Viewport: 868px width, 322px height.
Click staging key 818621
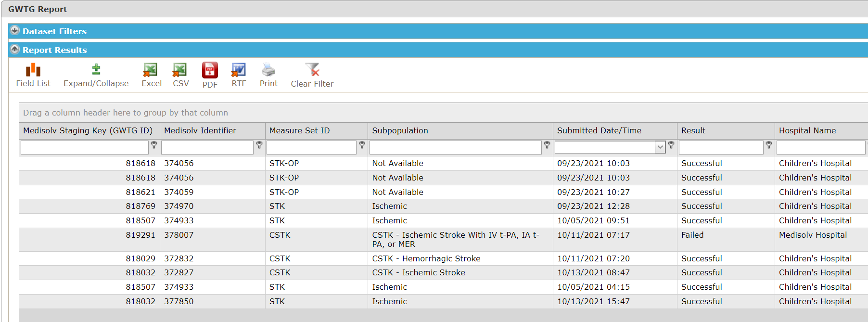[x=140, y=192]
